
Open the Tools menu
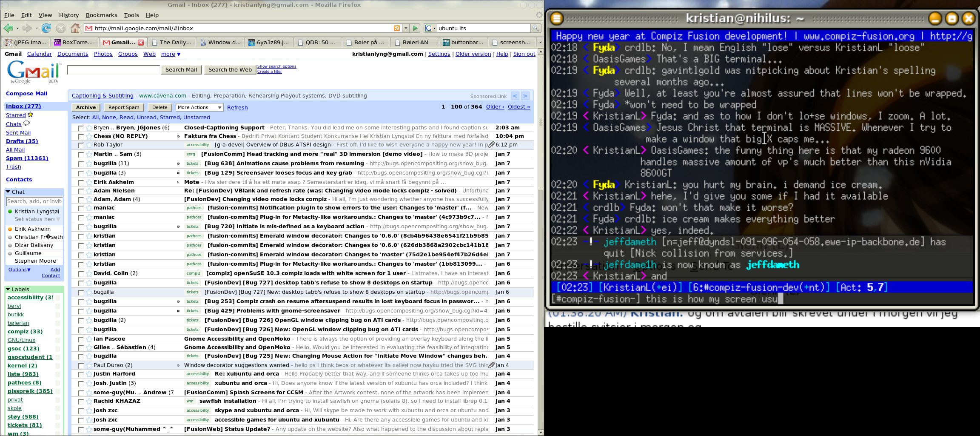131,15
